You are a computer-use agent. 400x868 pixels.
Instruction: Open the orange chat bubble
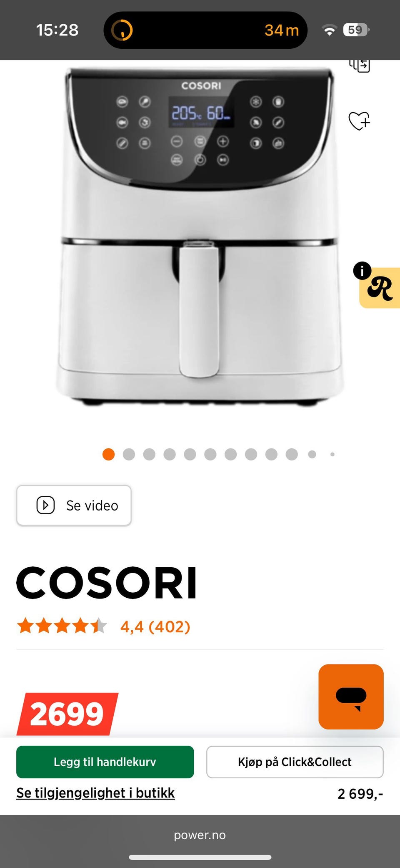[351, 697]
